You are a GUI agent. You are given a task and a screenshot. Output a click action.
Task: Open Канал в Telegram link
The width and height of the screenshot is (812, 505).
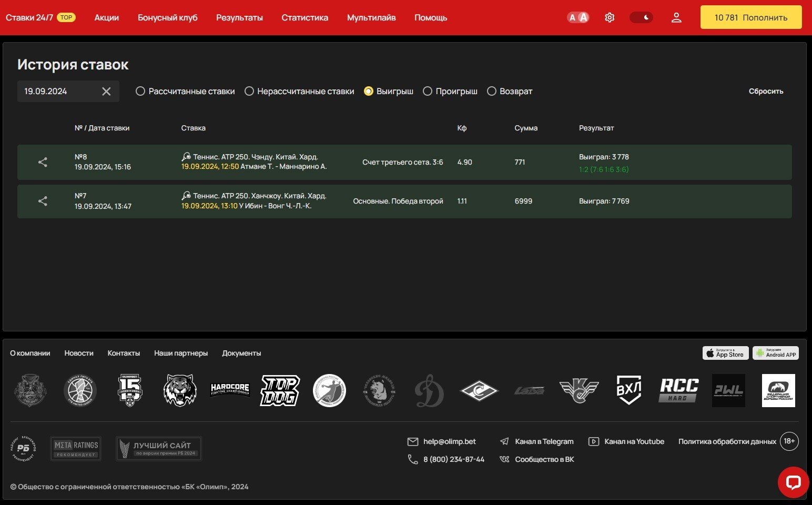tap(544, 441)
